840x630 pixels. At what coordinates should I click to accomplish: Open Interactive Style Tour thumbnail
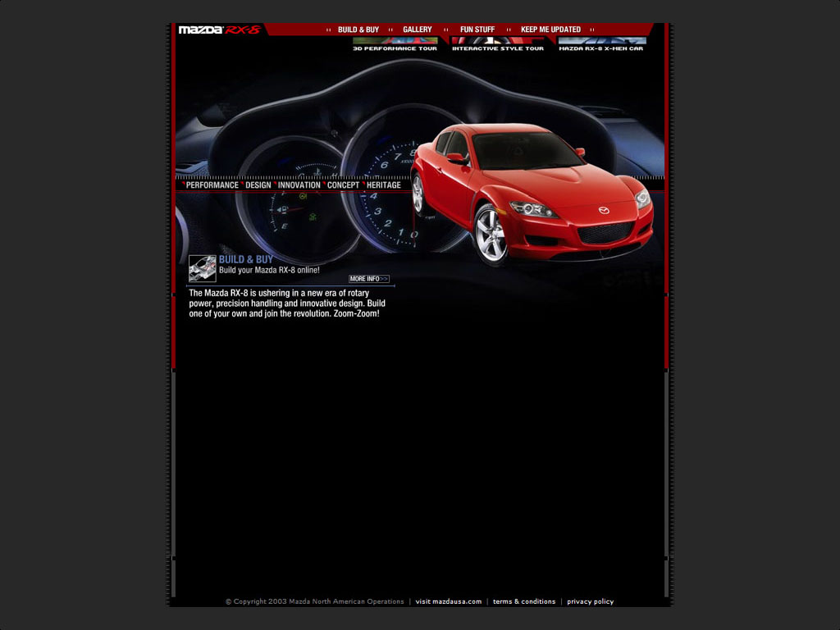click(x=498, y=44)
